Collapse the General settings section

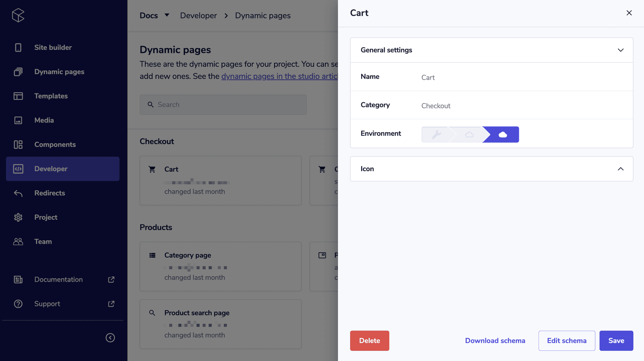[620, 50]
